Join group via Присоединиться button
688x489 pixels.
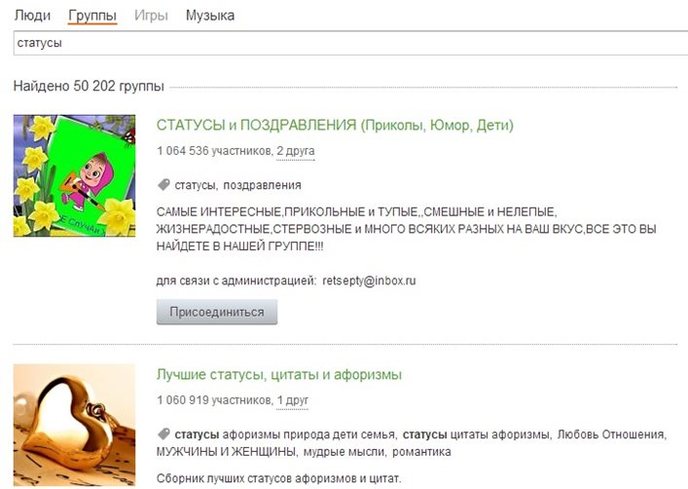click(217, 312)
